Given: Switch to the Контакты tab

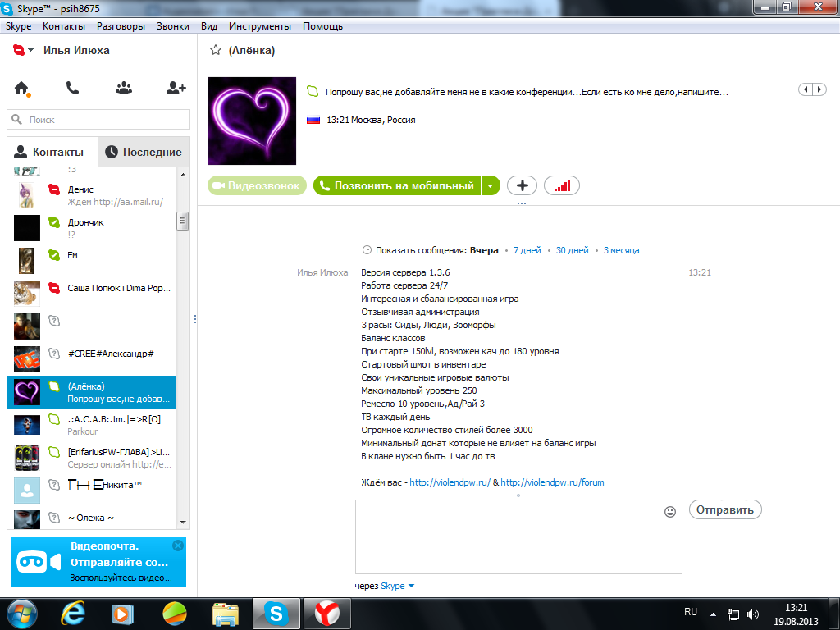Looking at the screenshot, I should [52, 152].
